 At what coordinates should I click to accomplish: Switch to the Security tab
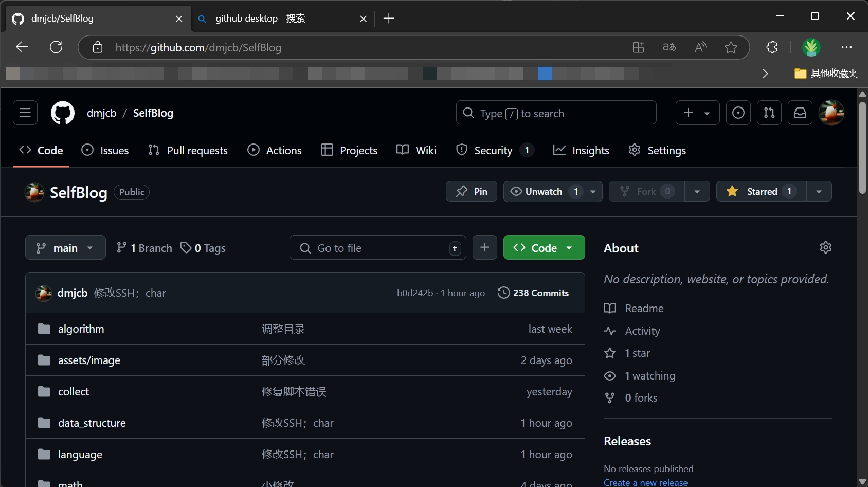click(495, 150)
